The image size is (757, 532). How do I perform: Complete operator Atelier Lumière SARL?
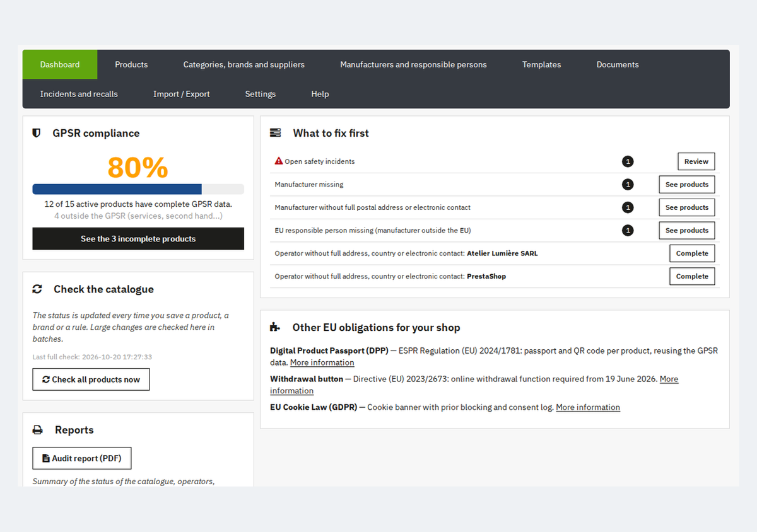[x=692, y=253]
